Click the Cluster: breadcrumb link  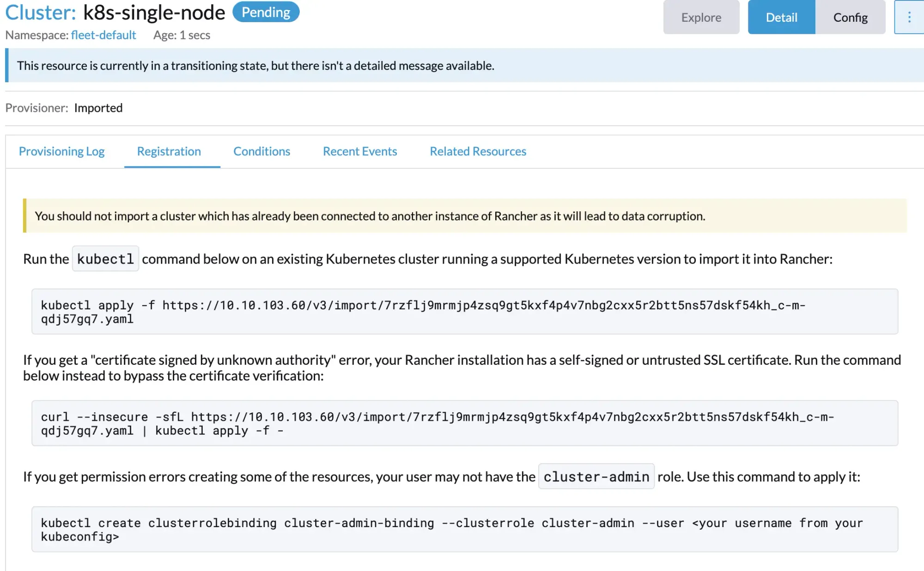tap(40, 12)
